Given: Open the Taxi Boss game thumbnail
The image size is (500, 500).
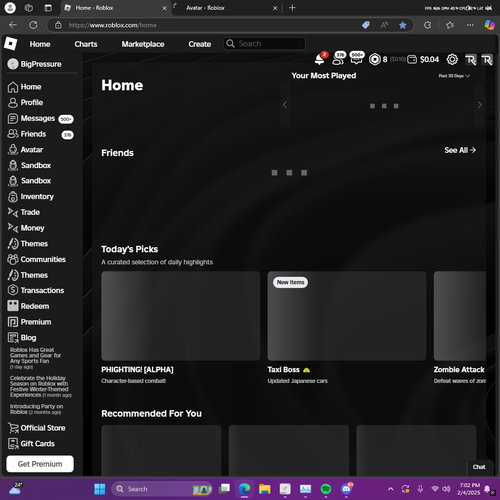Looking at the screenshot, I should coord(347,316).
